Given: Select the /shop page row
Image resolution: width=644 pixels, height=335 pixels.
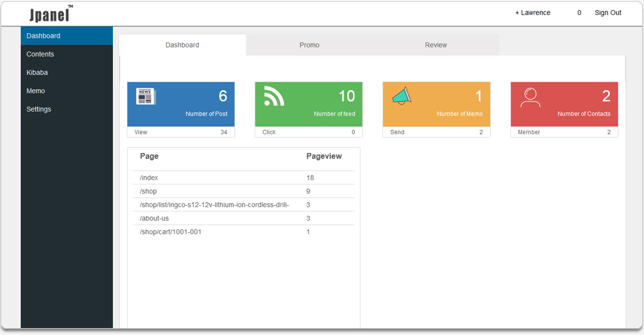Looking at the screenshot, I should pyautogui.click(x=243, y=191).
